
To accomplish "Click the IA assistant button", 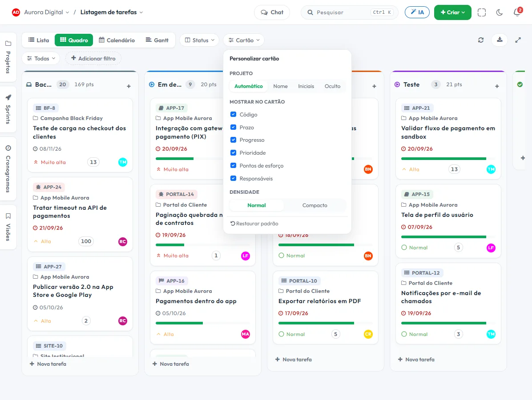I will tap(417, 12).
